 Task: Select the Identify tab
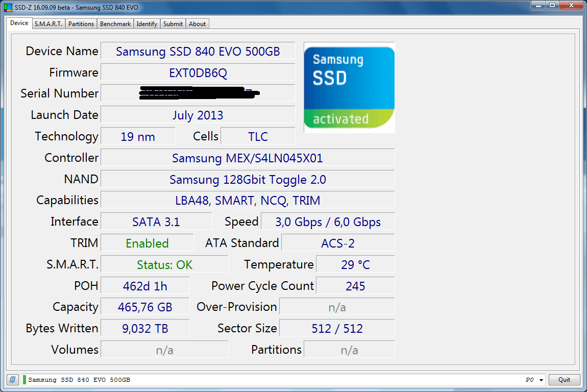pyautogui.click(x=147, y=24)
